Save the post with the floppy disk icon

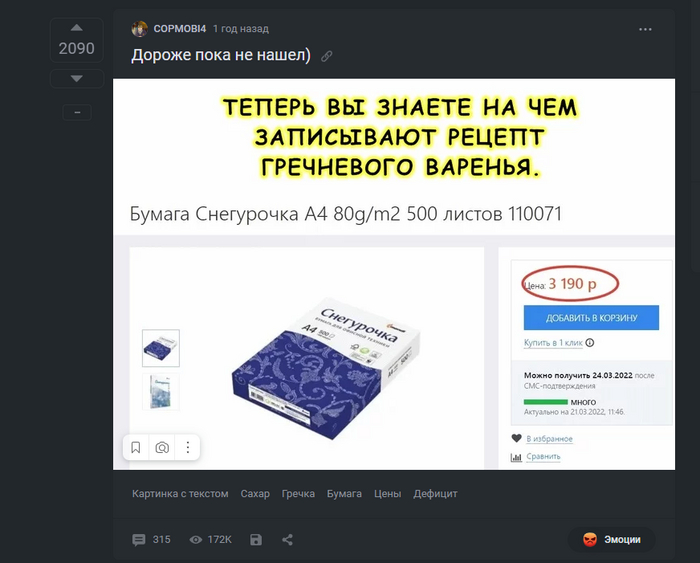(x=256, y=540)
